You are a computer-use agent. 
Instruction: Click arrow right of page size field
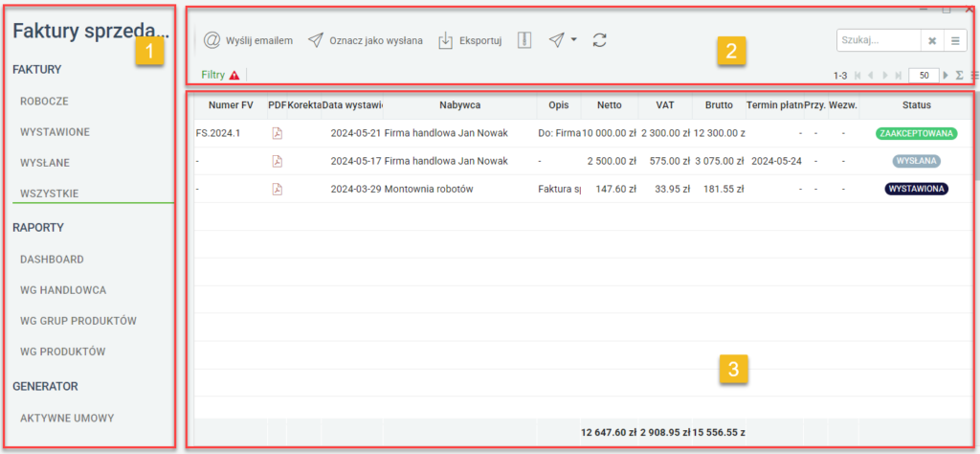(946, 75)
